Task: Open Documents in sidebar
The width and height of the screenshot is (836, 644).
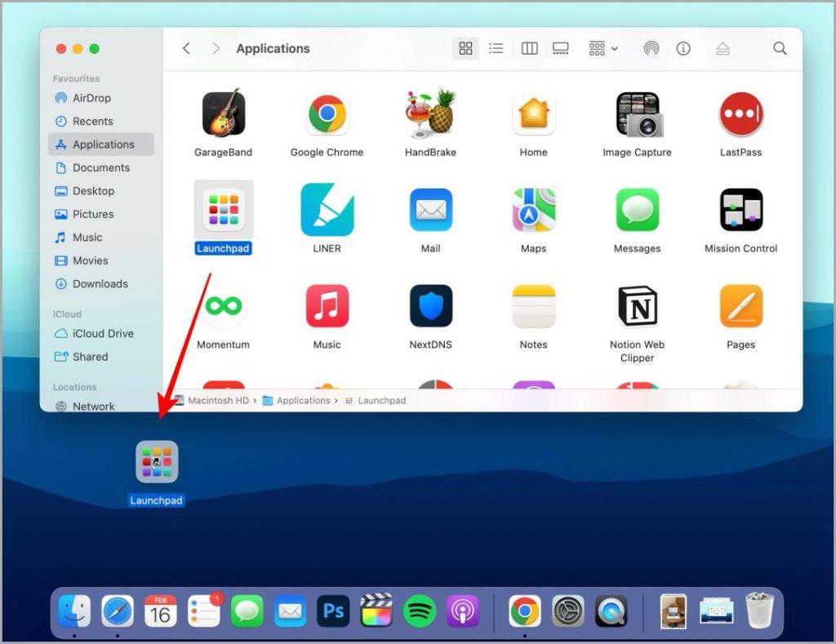Action: [x=101, y=167]
